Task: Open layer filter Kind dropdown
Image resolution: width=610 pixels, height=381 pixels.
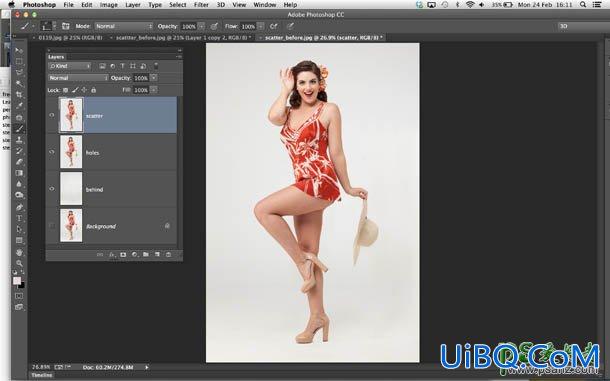Action: (x=70, y=66)
